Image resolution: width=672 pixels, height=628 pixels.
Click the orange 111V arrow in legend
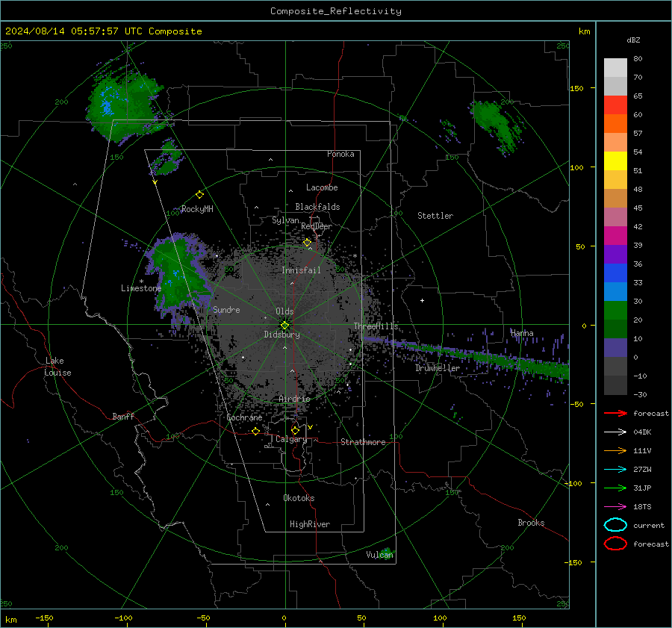[615, 450]
